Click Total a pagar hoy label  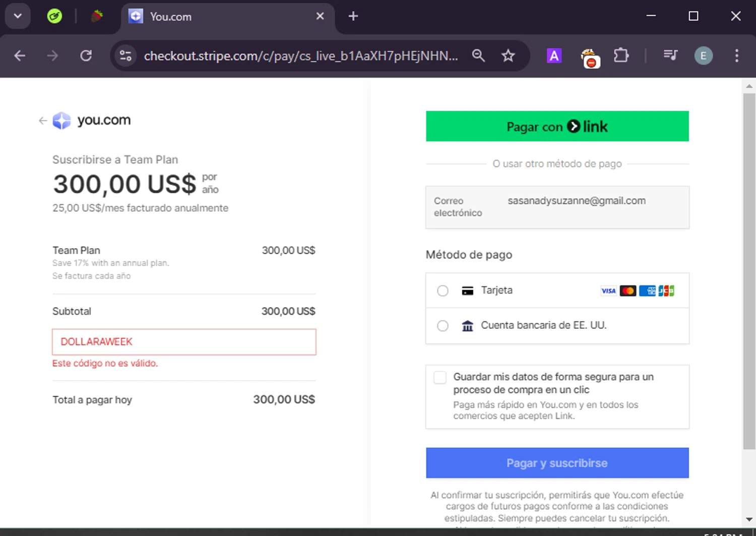point(92,400)
